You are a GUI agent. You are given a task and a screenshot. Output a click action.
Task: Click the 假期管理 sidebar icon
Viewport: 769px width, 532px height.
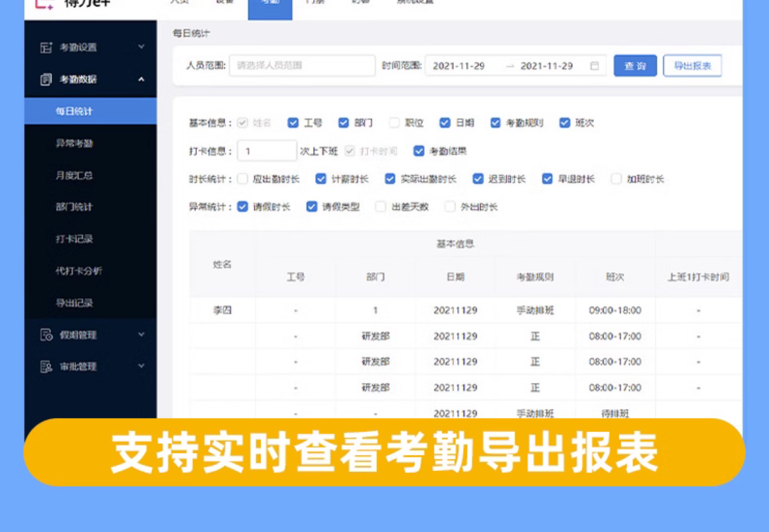coord(46,335)
